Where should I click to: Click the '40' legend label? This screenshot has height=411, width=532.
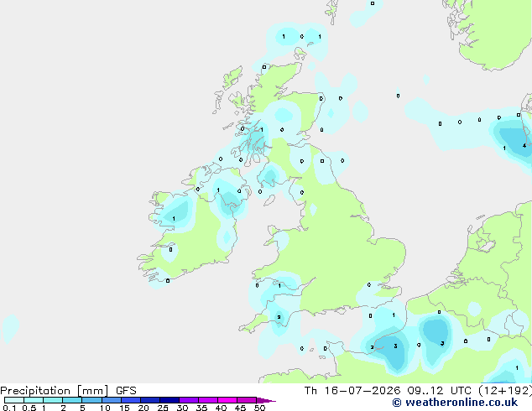pyautogui.click(x=221, y=408)
